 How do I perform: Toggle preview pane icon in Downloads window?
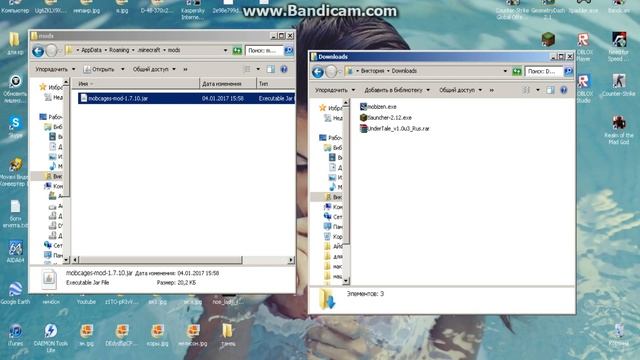point(550,90)
